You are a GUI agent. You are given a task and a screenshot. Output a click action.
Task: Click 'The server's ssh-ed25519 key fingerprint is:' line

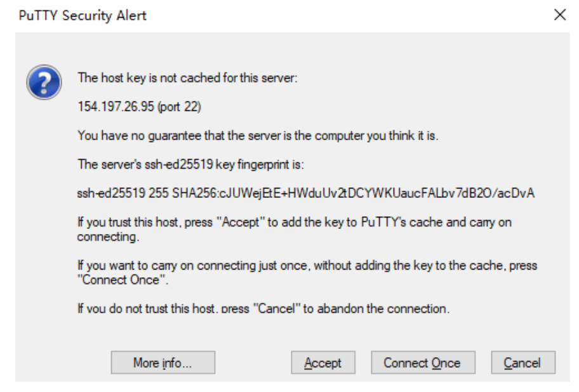pos(190,164)
